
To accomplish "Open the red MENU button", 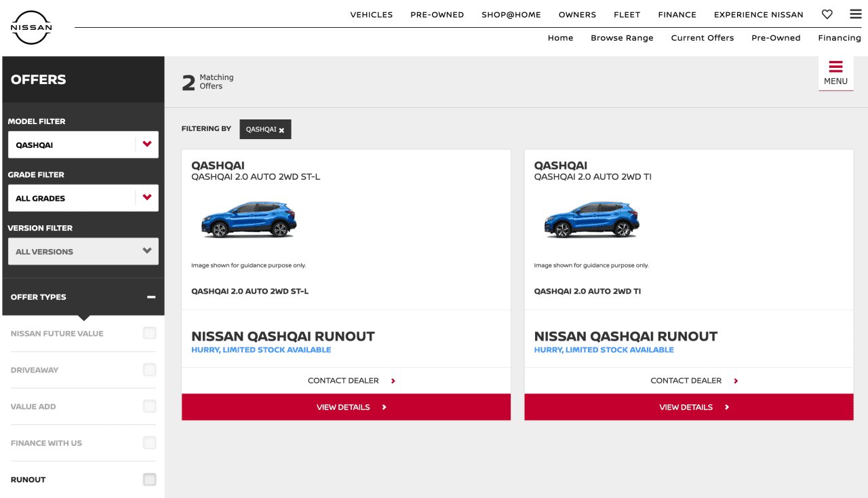I will click(835, 73).
